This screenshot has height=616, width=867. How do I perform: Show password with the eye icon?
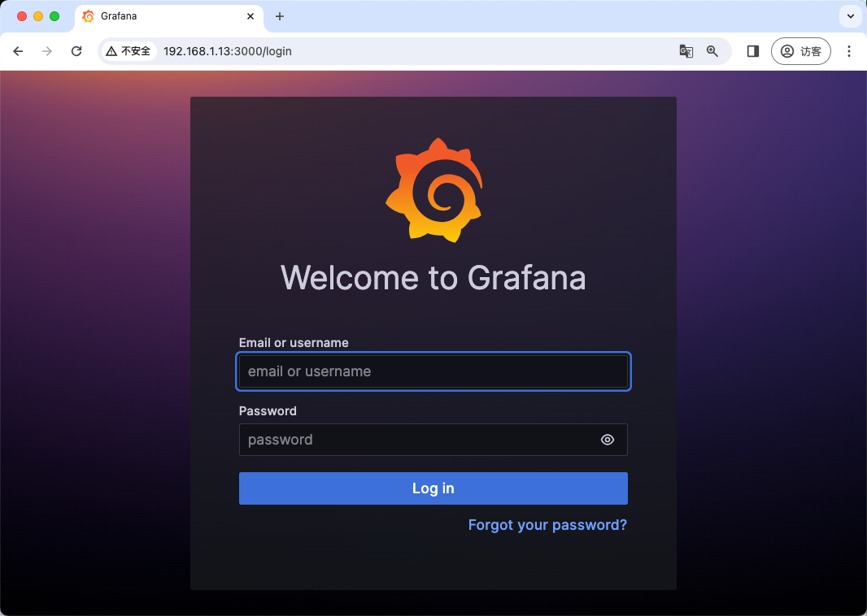[607, 440]
